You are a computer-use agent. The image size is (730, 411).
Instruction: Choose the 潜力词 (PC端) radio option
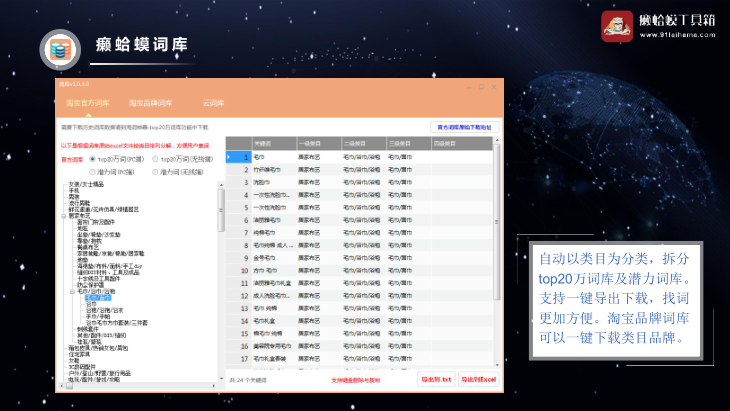click(92, 172)
